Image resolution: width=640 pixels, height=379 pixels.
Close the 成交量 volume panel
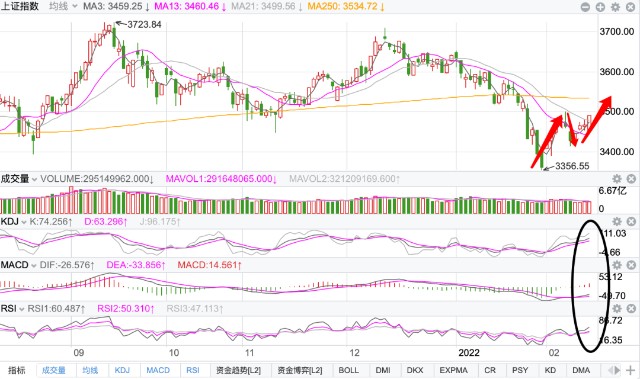point(631,179)
